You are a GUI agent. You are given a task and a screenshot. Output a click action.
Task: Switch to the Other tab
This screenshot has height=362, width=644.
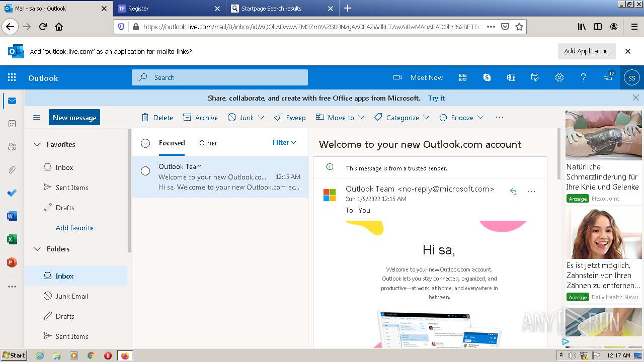pyautogui.click(x=208, y=143)
